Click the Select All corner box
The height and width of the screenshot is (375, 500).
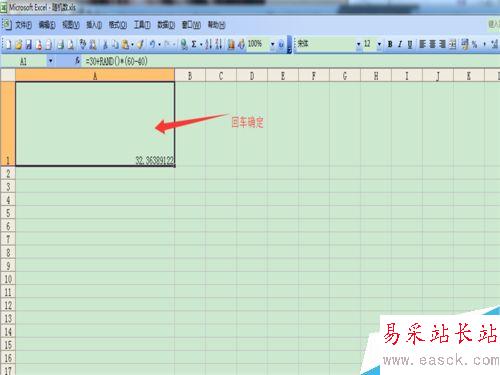(x=8, y=75)
